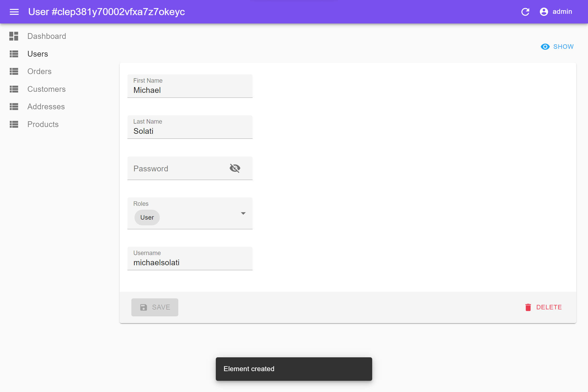The image size is (588, 392).
Task: Click the SAVE button
Action: (155, 307)
